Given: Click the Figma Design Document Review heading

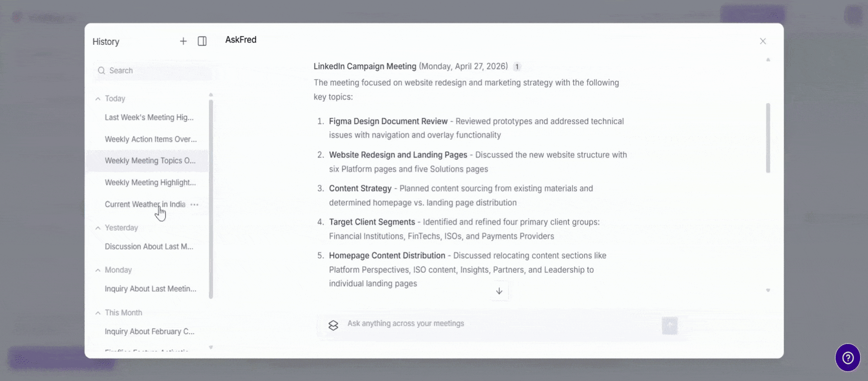Looking at the screenshot, I should (388, 121).
